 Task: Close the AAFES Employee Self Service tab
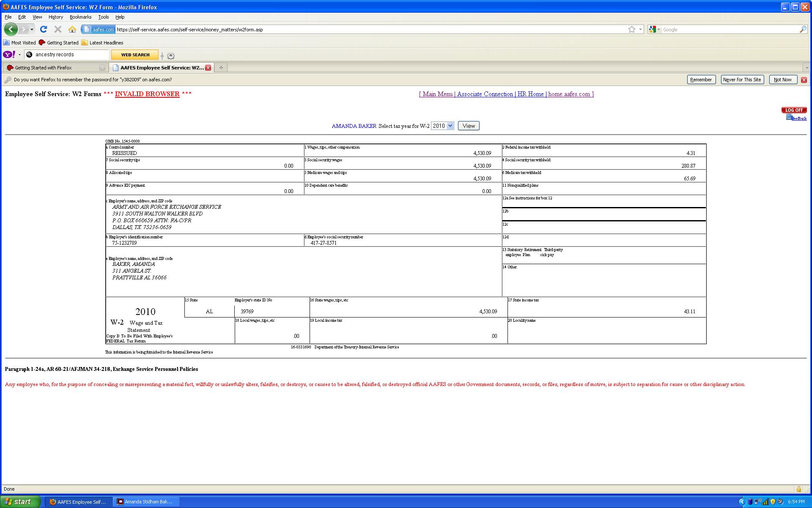208,68
